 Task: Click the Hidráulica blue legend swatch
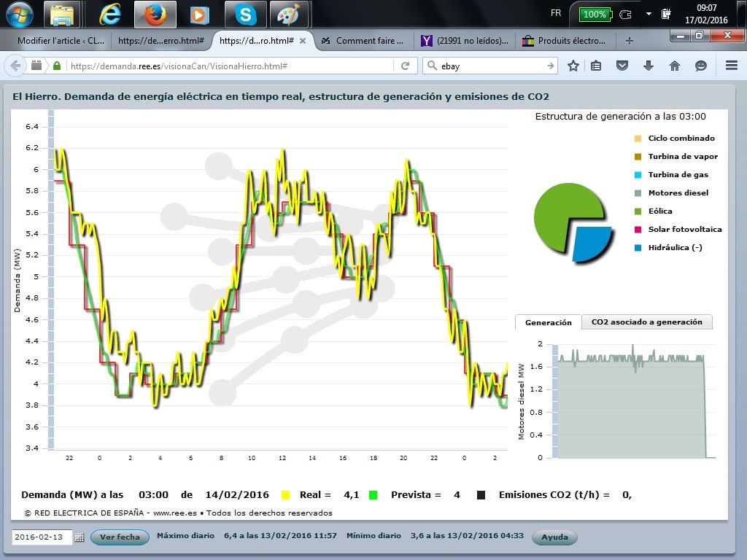pyautogui.click(x=638, y=248)
